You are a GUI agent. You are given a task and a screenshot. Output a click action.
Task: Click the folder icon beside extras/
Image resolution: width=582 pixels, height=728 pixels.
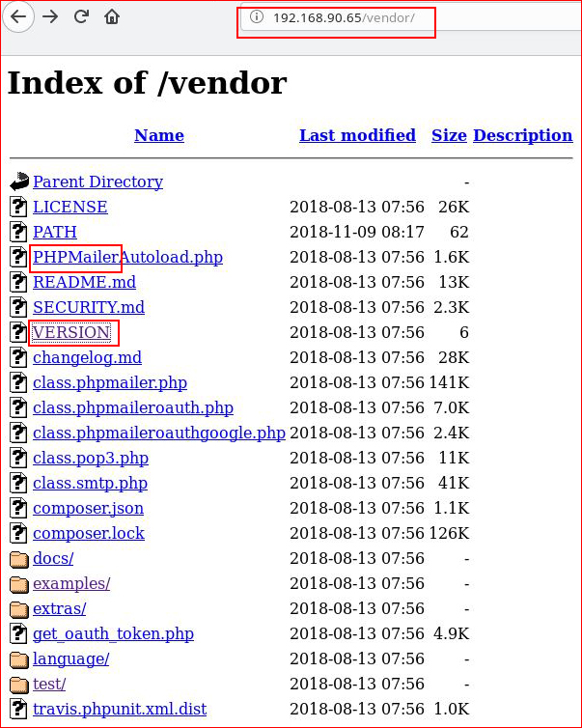(19, 609)
